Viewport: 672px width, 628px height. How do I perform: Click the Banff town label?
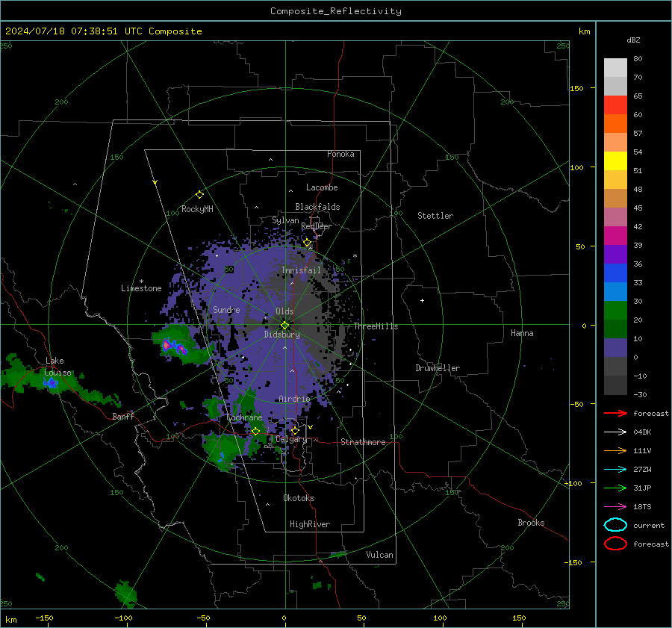(x=123, y=416)
